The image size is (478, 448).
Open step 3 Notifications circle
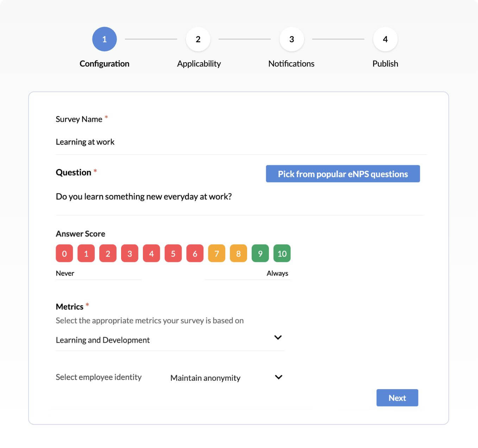pos(291,39)
